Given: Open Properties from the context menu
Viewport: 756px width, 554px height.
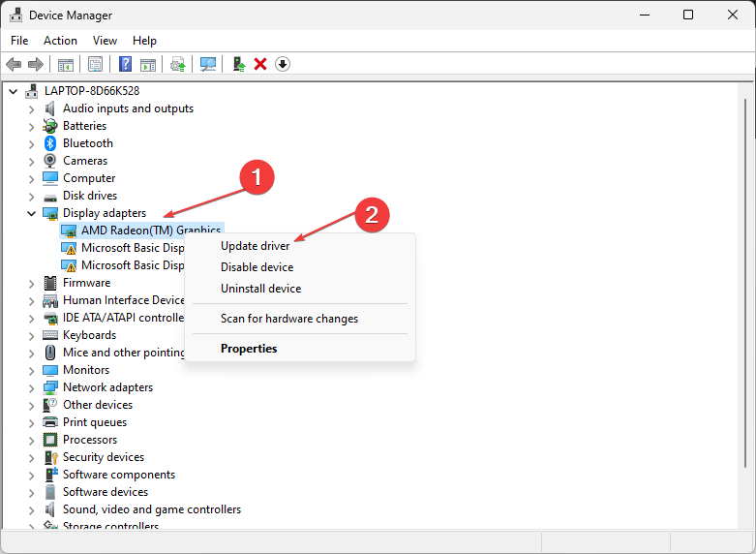Looking at the screenshot, I should click(300, 349).
